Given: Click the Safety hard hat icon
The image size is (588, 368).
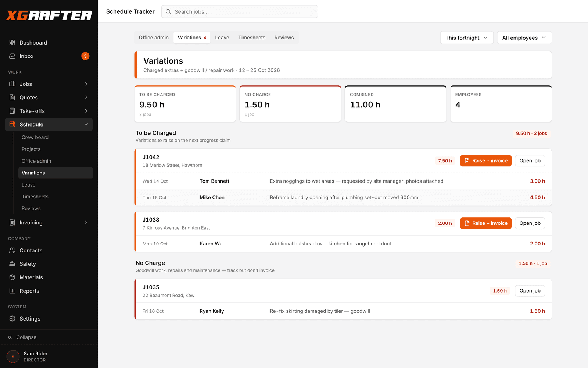Looking at the screenshot, I should [x=12, y=264].
